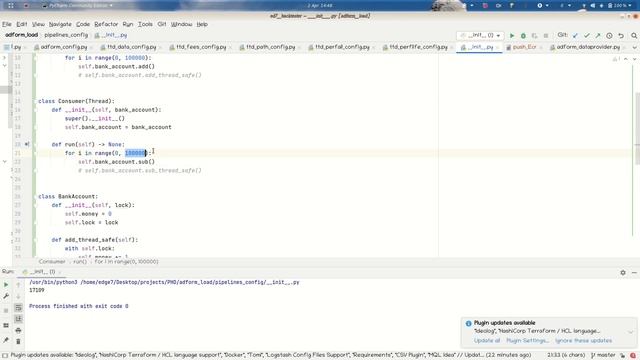Viewport: 640px width, 360px height.
Task: Click up-the-stack-trace arrow in Run panel
Action: point(18,284)
